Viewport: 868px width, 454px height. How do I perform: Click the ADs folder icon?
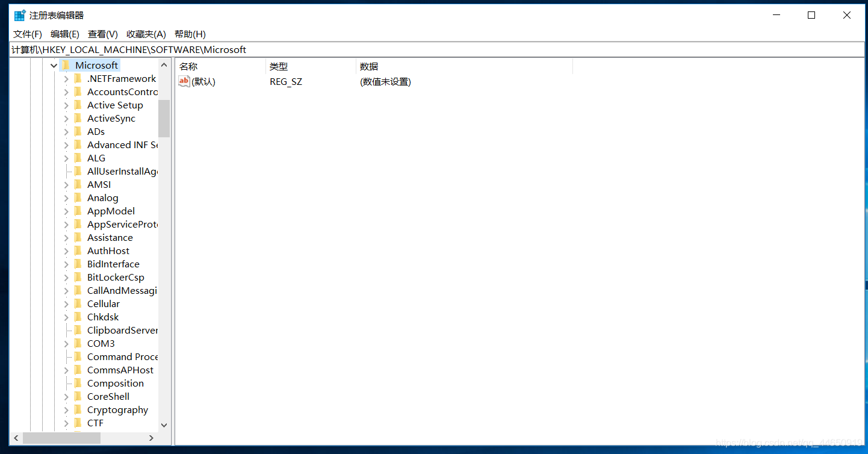[78, 131]
